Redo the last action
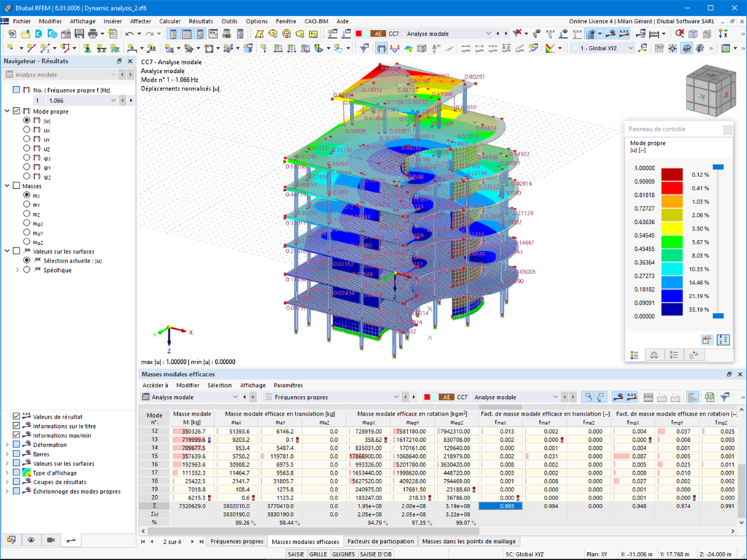Image resolution: width=747 pixels, height=560 pixels. point(150,34)
